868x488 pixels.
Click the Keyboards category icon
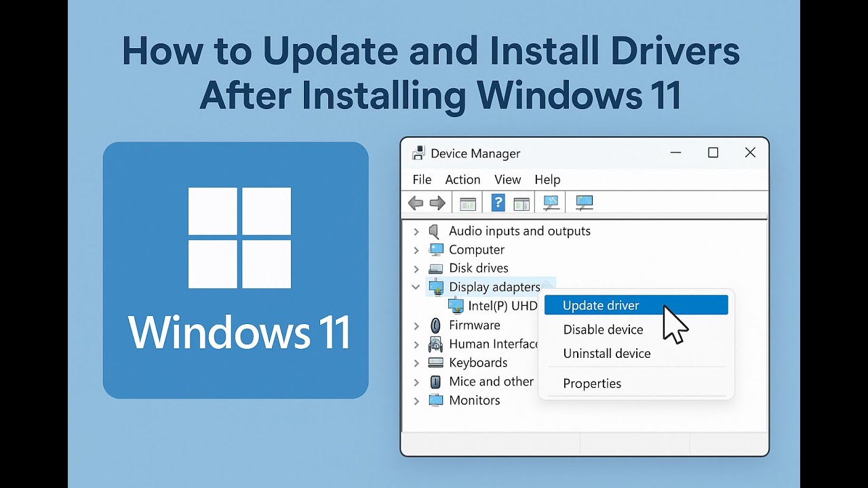click(436, 363)
